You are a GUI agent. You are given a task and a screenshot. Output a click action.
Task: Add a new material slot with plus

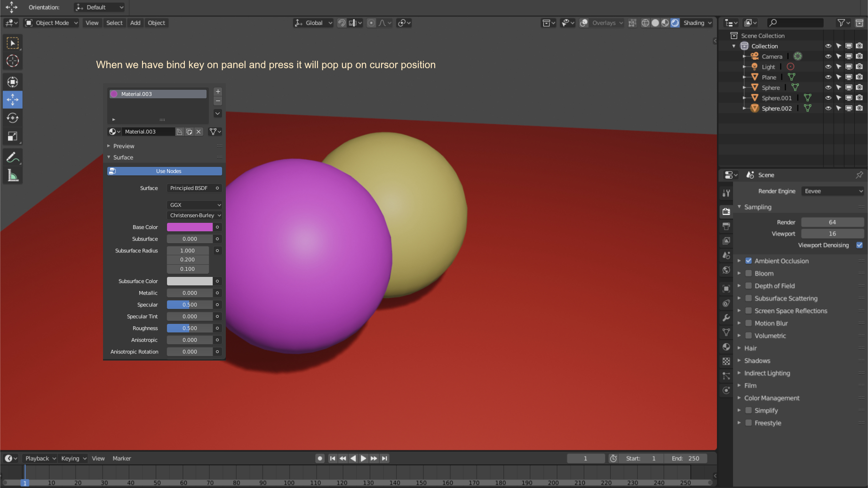[218, 92]
